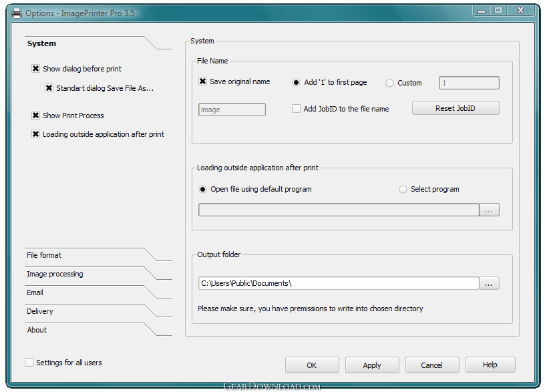Toggle Show Print Process checkbox
Screen dimensions: 545x392
[x=35, y=115]
